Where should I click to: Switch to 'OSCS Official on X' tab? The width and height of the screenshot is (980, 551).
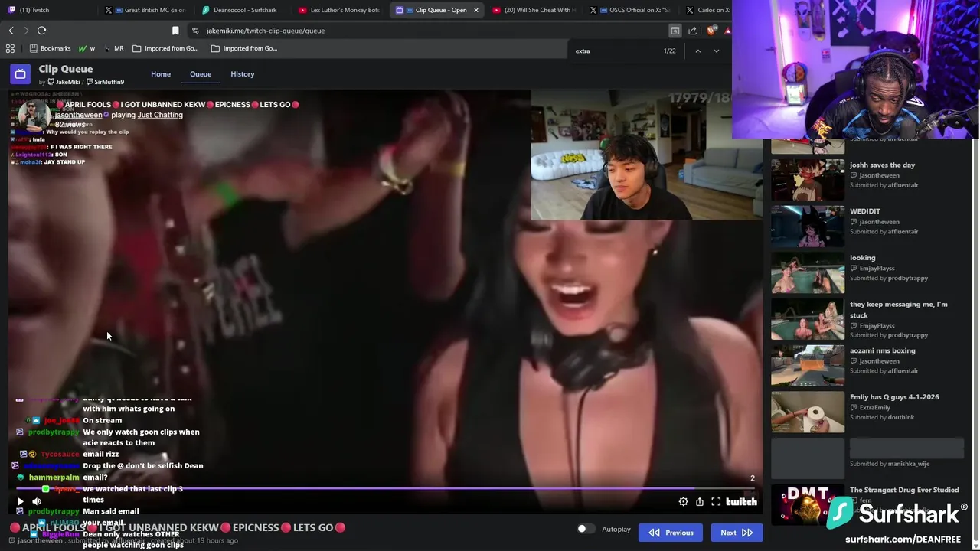(x=631, y=10)
